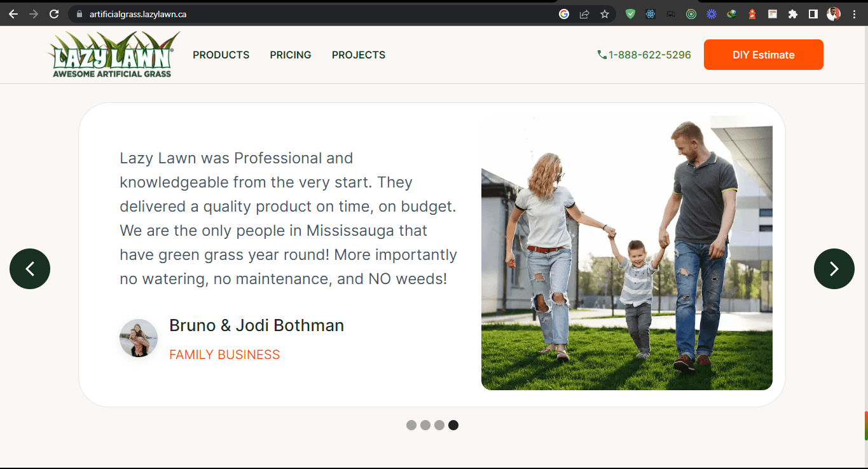Viewport: 868px width, 469px height.
Task: Click the Bruno & Jodi avatar photo
Action: point(139,338)
